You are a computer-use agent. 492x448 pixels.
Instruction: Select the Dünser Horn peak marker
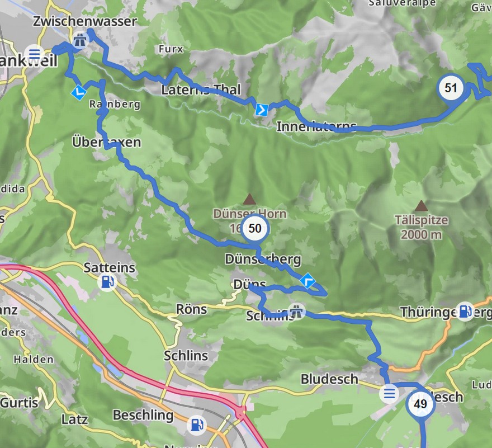tap(249, 199)
